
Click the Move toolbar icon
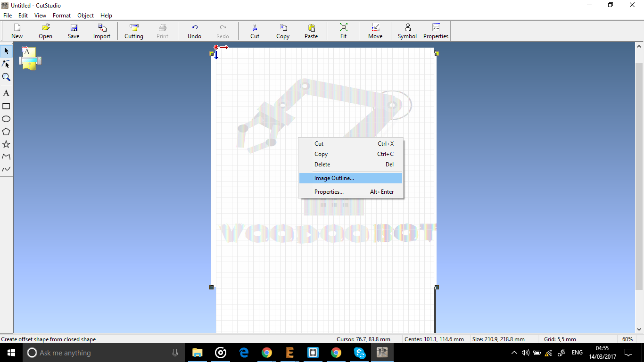coord(375,31)
